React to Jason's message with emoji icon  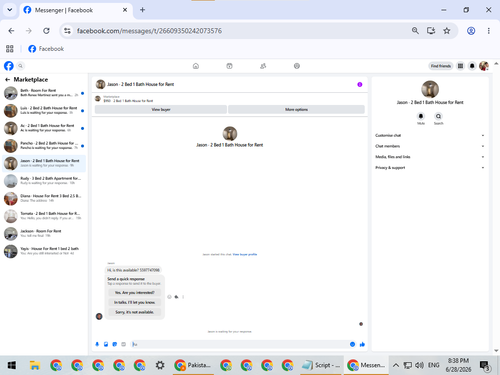coord(169,297)
